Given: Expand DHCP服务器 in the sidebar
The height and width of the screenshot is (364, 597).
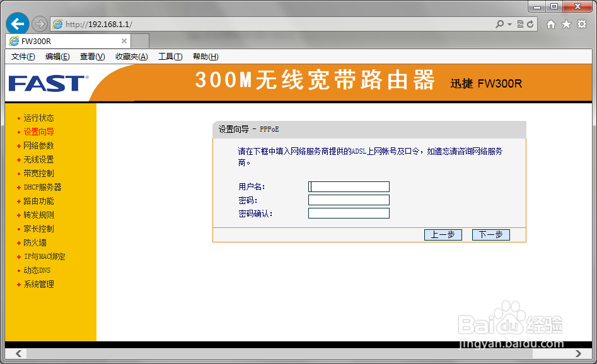Looking at the screenshot, I should click(x=42, y=187).
